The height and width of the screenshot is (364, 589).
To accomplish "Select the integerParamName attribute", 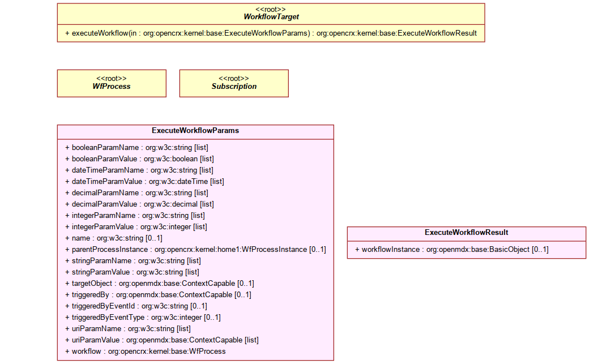I will coord(135,215).
